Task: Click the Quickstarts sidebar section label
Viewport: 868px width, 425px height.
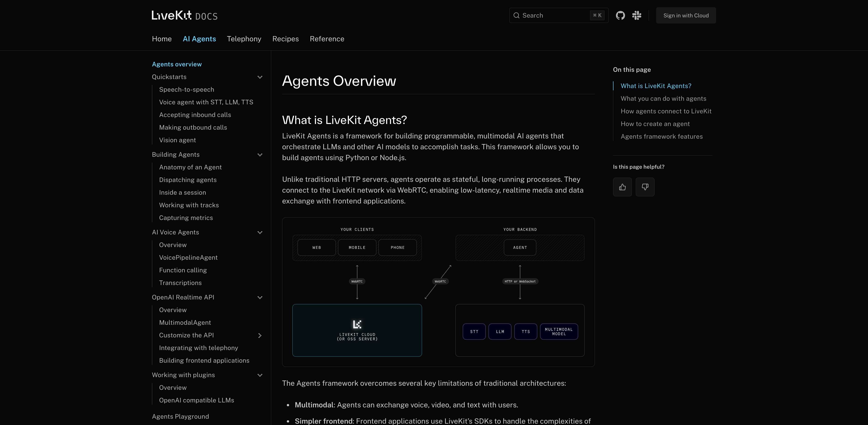Action: [x=169, y=77]
